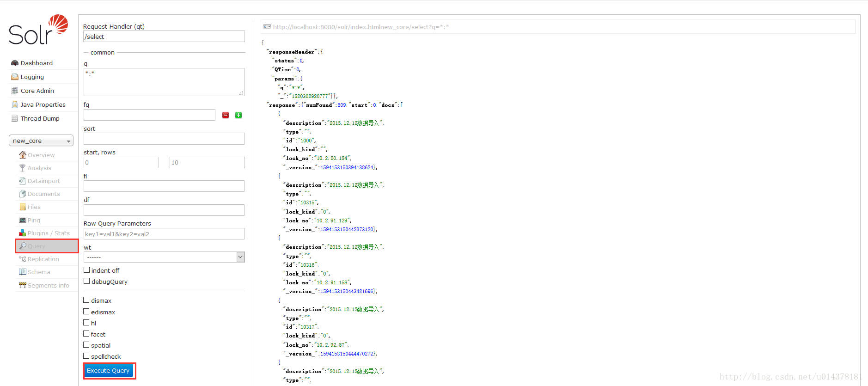Click the _version_ value 1594153150394138624
868x386 pixels.
347,167
